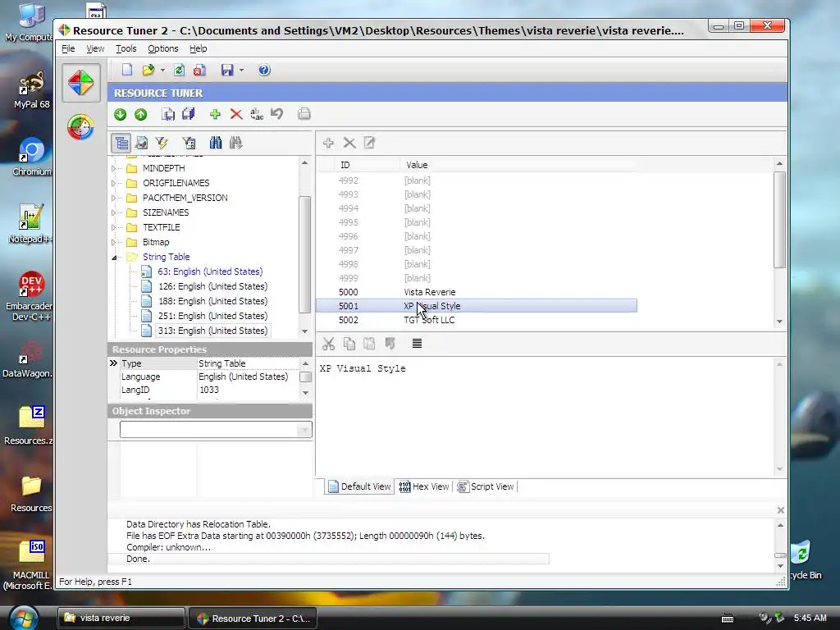
Task: Click the green down arrow navigation icon
Action: pyautogui.click(x=120, y=114)
